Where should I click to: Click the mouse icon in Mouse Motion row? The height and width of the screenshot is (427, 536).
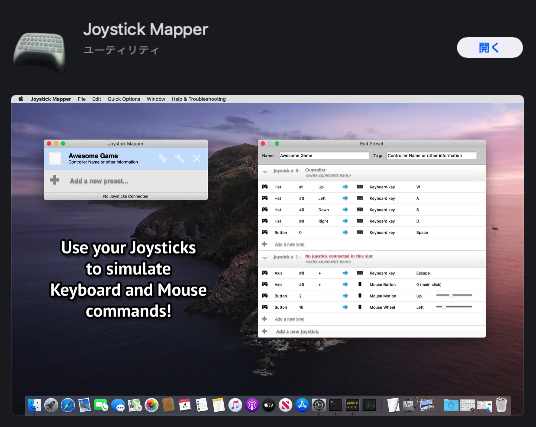[360, 296]
